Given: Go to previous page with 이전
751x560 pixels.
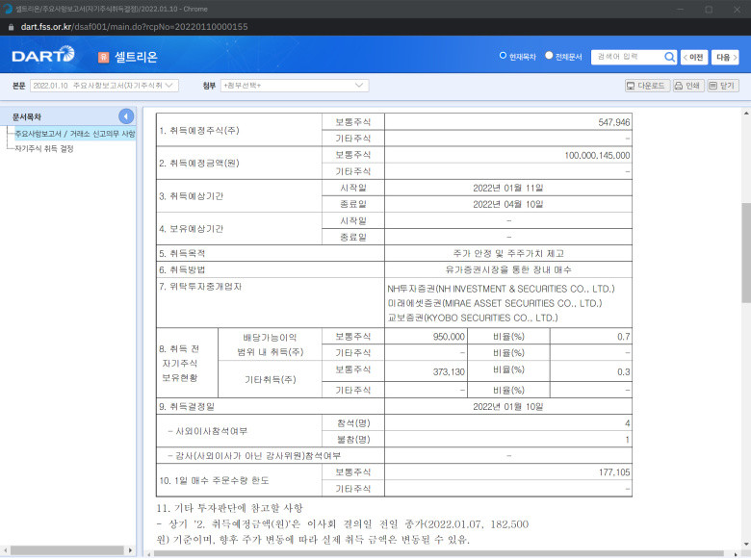Looking at the screenshot, I should click(x=693, y=58).
